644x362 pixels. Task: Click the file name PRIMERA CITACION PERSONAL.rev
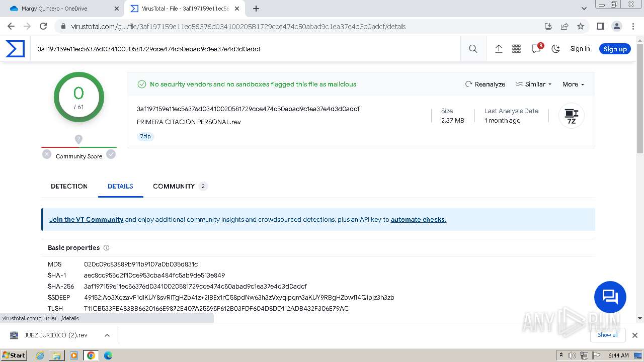click(x=189, y=122)
